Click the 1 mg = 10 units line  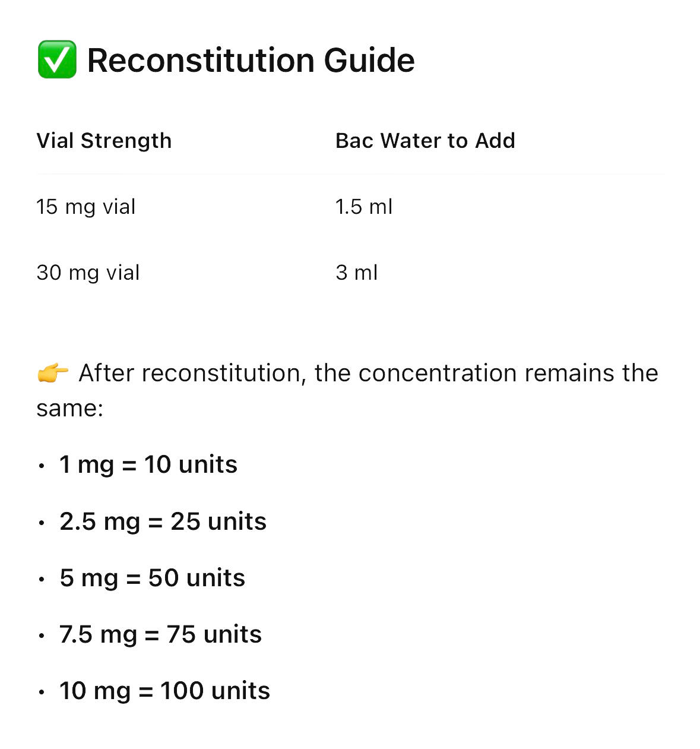(x=148, y=464)
